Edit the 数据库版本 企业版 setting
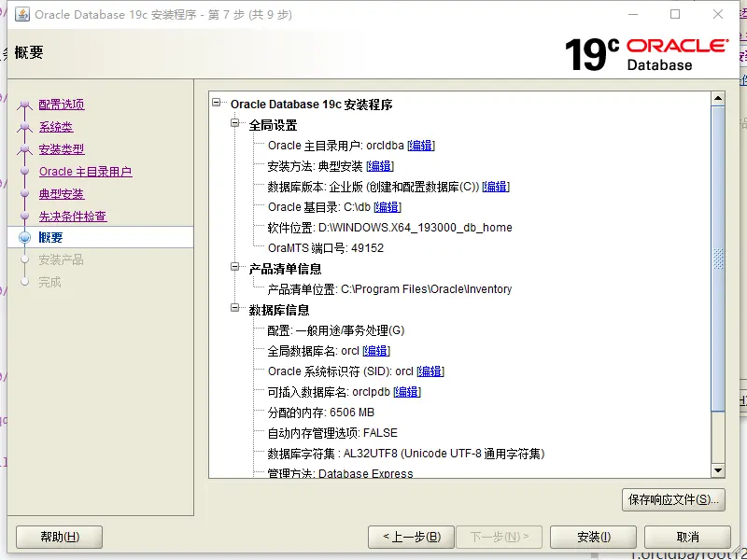The image size is (747, 560). pos(496,186)
